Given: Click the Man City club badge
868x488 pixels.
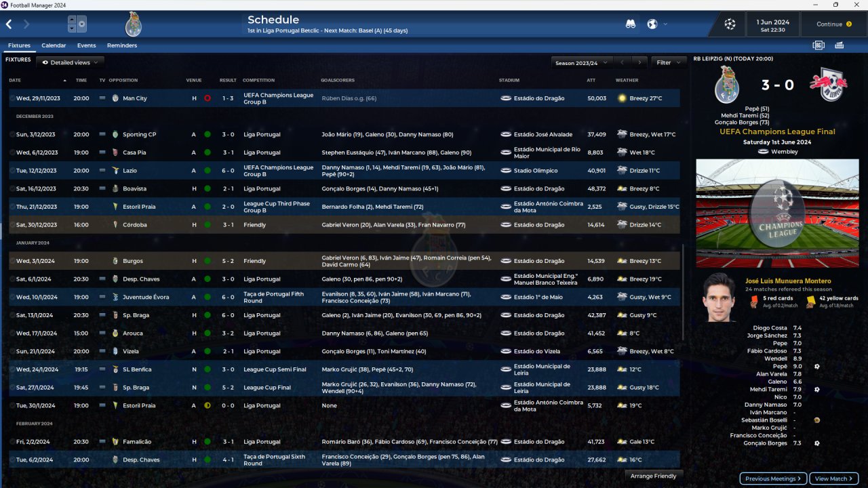Looking at the screenshot, I should click(x=115, y=98).
